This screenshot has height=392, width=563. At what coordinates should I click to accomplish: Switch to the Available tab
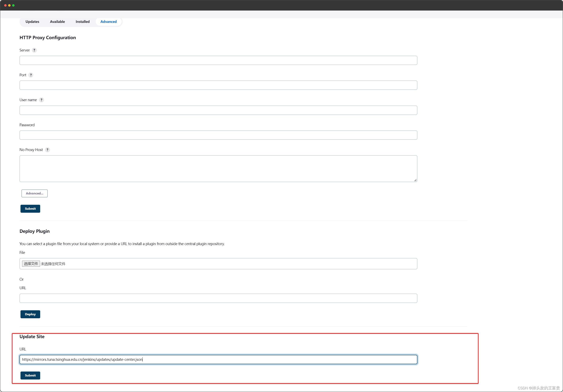[x=57, y=21]
